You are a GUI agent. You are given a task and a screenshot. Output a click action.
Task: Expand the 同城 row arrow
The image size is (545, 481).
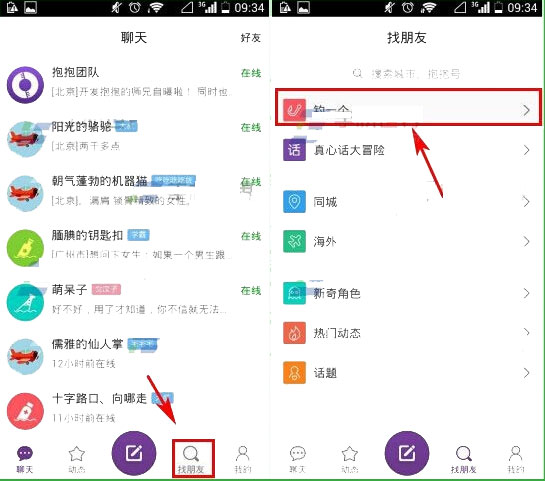tap(527, 202)
